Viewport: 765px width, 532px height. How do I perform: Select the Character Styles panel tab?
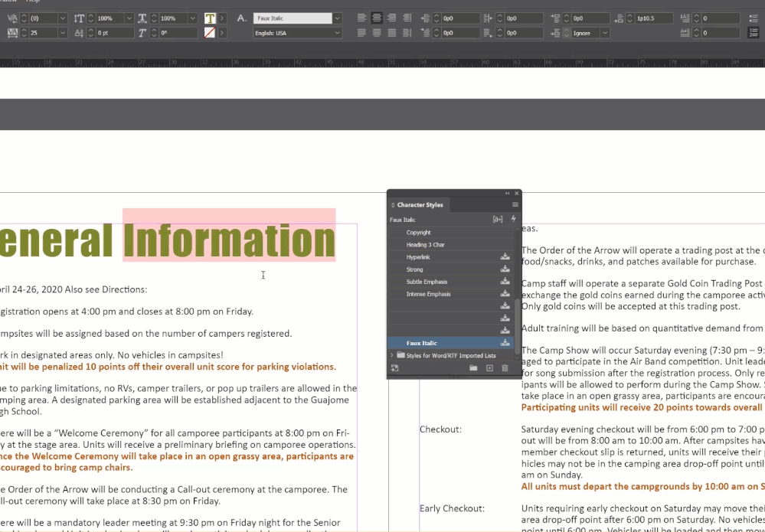point(418,205)
